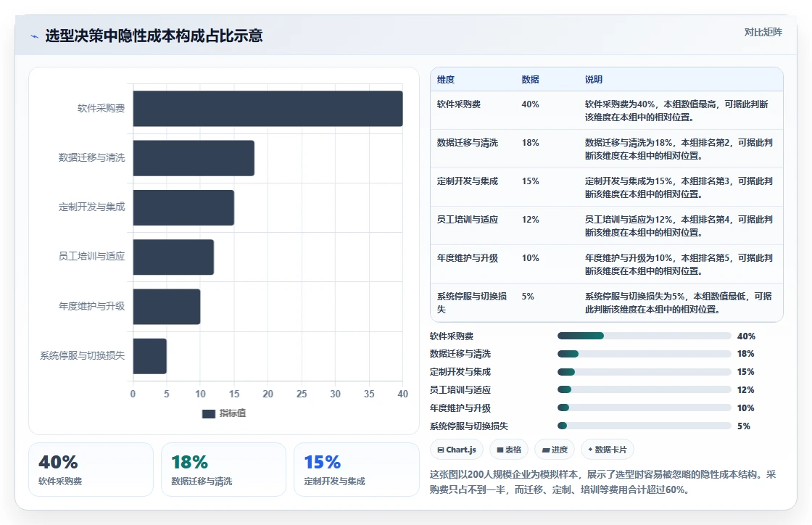Image resolution: width=812 pixels, height=525 pixels.
Task: Click the 12% progress bar for 员工培训与适应
Action: [x=645, y=390]
